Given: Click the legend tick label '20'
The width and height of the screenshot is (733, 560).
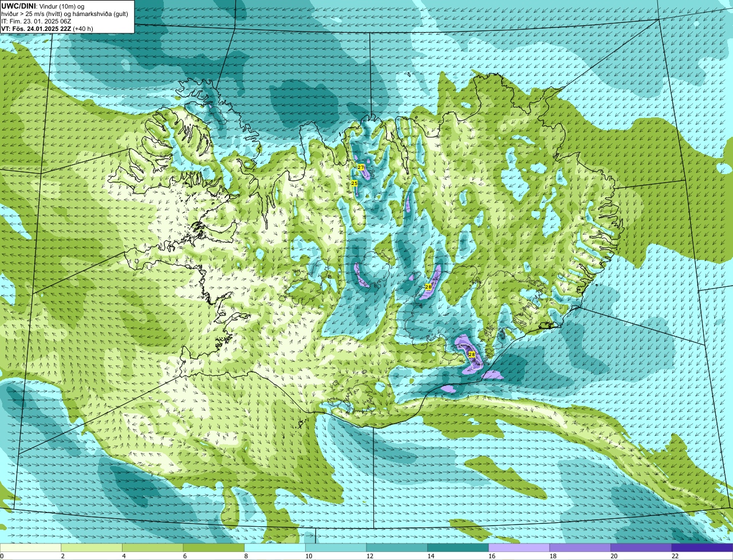Looking at the screenshot, I should (614, 556).
